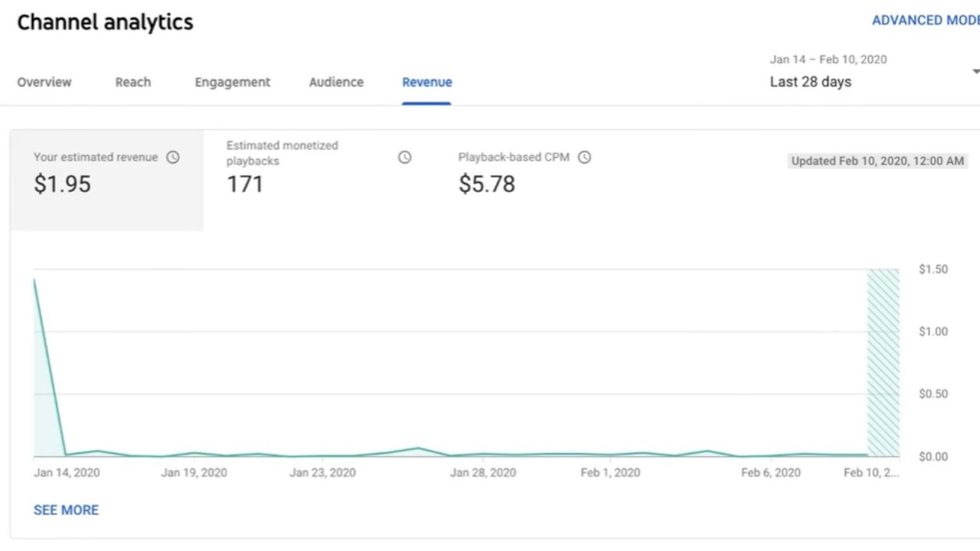Switch to the Audience tab
Viewport: 980px width, 551px height.
coord(335,82)
